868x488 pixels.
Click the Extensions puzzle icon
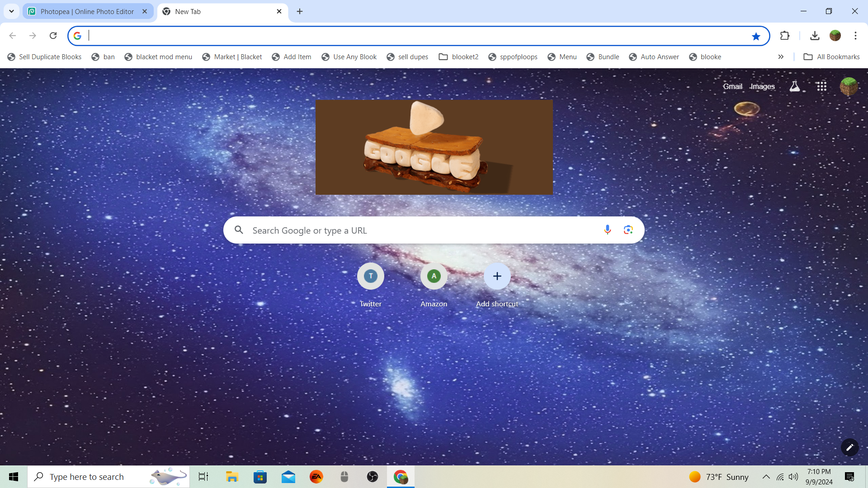pos(785,36)
